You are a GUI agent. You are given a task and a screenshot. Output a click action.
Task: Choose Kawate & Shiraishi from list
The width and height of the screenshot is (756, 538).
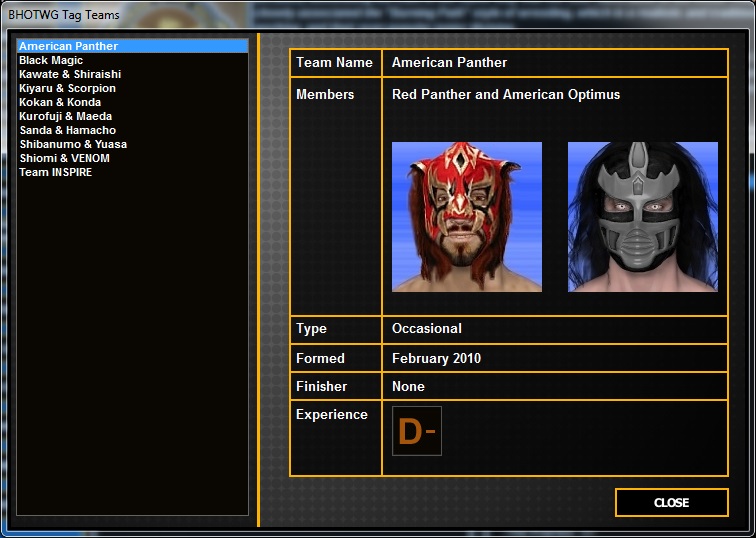[68, 74]
